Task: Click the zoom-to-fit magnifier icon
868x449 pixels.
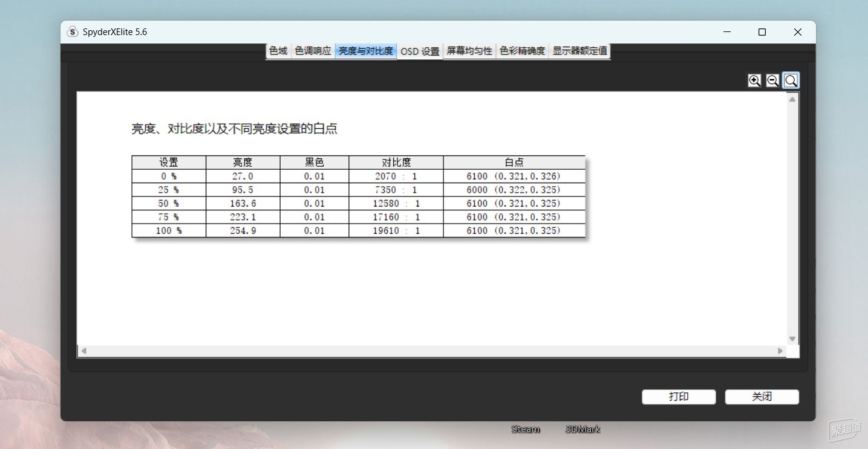Action: pyautogui.click(x=791, y=80)
